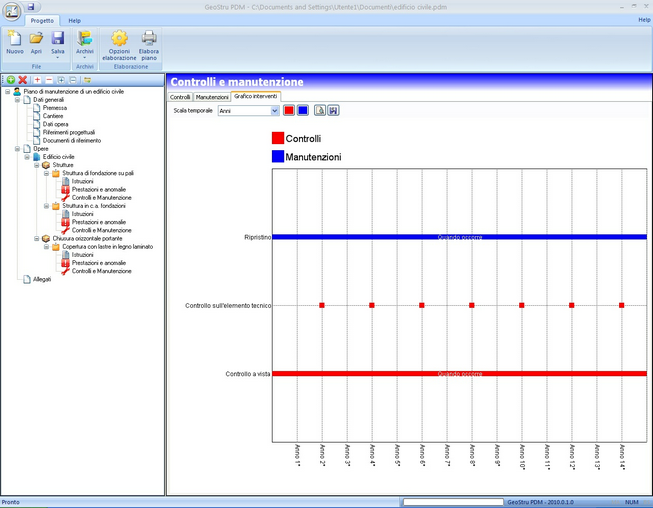Select Riferimenti progettuali tree item

[69, 132]
